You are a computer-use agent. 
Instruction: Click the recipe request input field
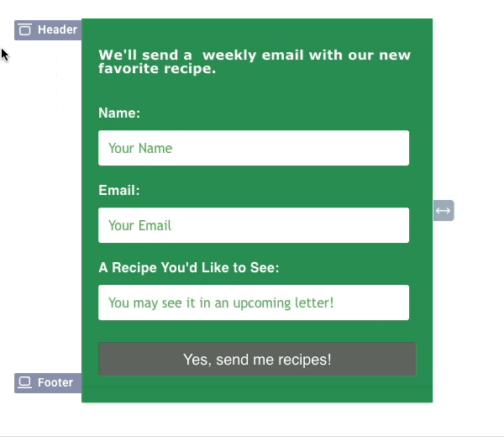click(254, 303)
